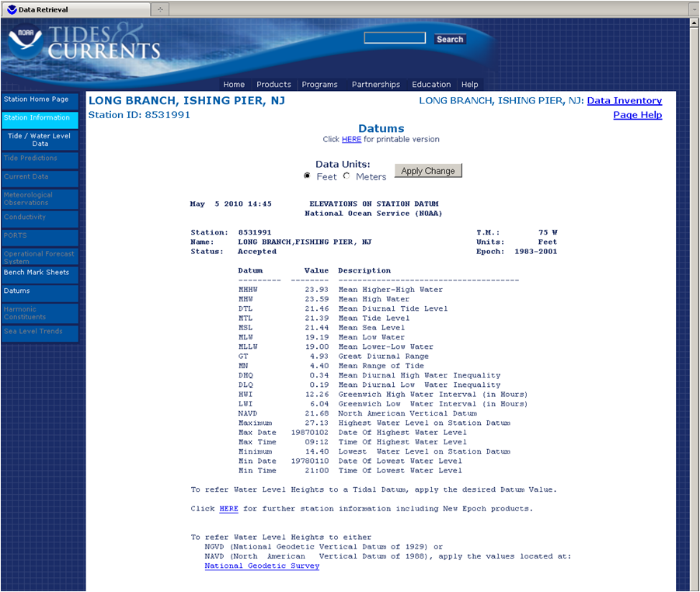The height and width of the screenshot is (592, 700).
Task: Open the Data Inventory link
Action: [624, 101]
